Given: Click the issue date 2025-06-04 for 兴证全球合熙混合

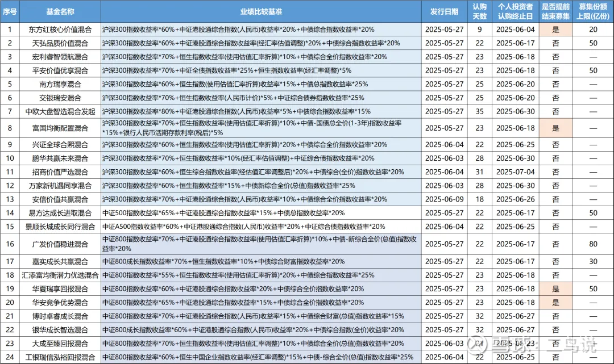Looking at the screenshot, I should pyautogui.click(x=445, y=145).
